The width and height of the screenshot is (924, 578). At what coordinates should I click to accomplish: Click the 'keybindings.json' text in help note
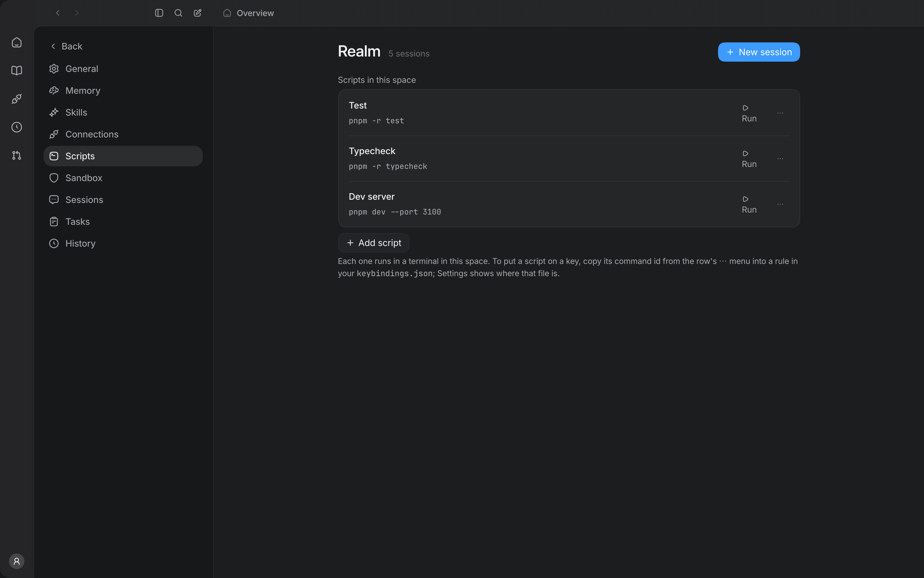click(394, 273)
